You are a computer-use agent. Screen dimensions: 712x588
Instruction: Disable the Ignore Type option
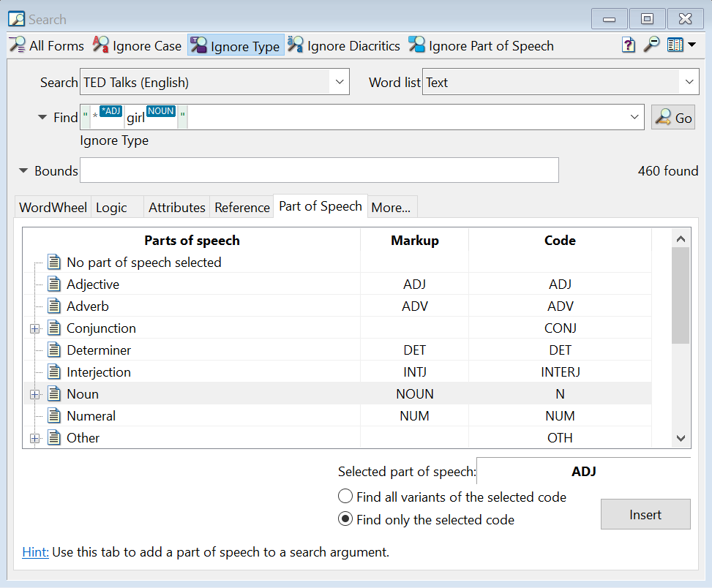tap(236, 45)
